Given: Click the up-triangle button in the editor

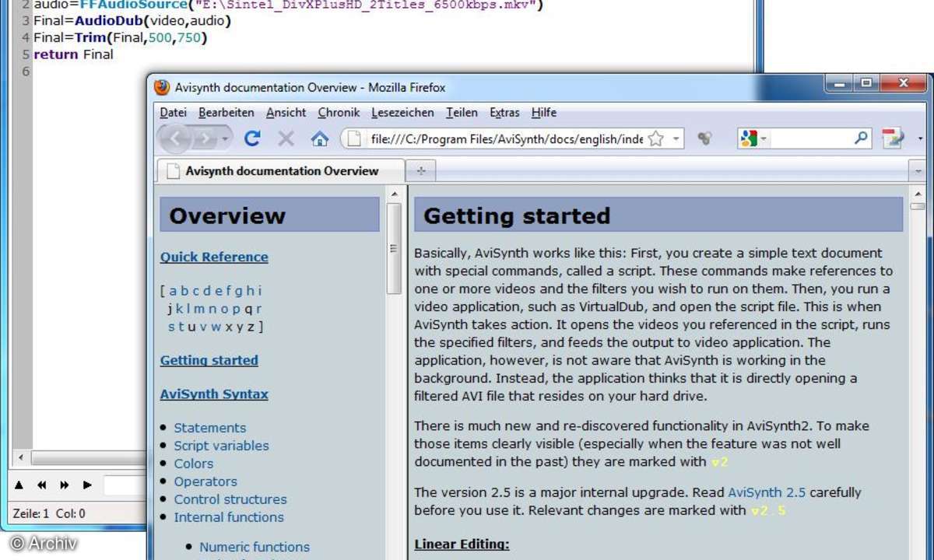Looking at the screenshot, I should click(x=19, y=485).
